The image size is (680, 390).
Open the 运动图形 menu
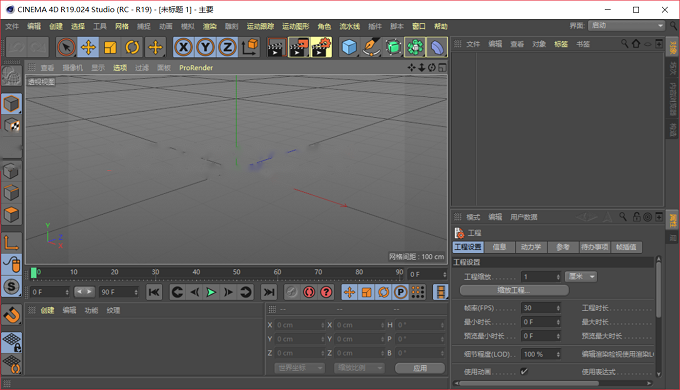pyautogui.click(x=295, y=26)
